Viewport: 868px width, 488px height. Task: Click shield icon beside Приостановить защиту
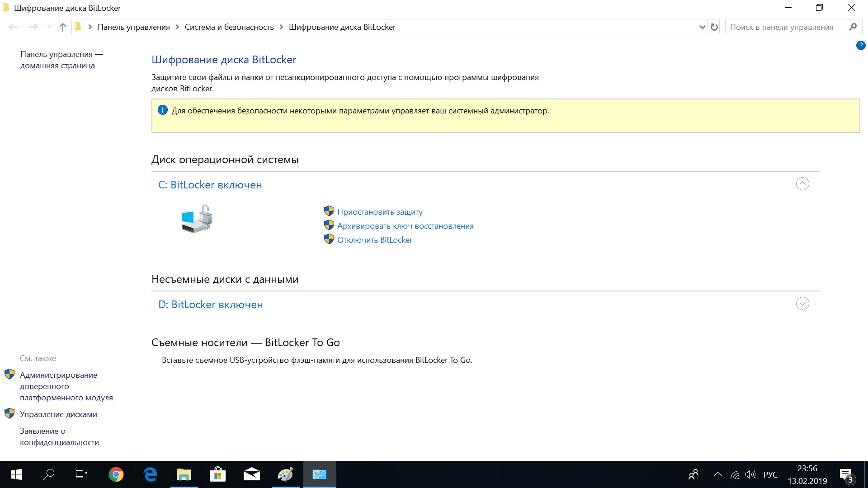point(329,211)
